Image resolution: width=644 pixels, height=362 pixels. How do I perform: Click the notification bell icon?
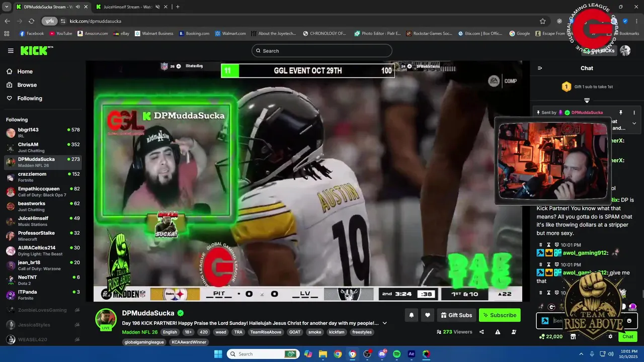tap(411, 315)
